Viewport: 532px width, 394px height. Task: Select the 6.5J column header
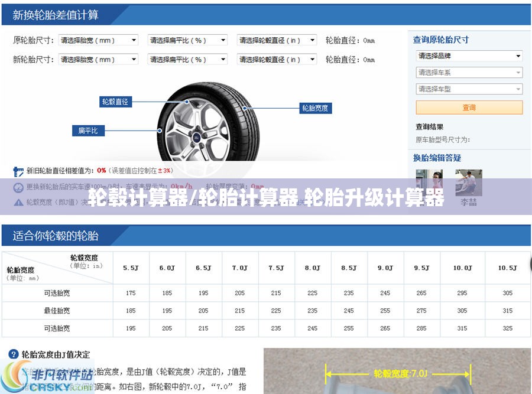[x=203, y=268]
